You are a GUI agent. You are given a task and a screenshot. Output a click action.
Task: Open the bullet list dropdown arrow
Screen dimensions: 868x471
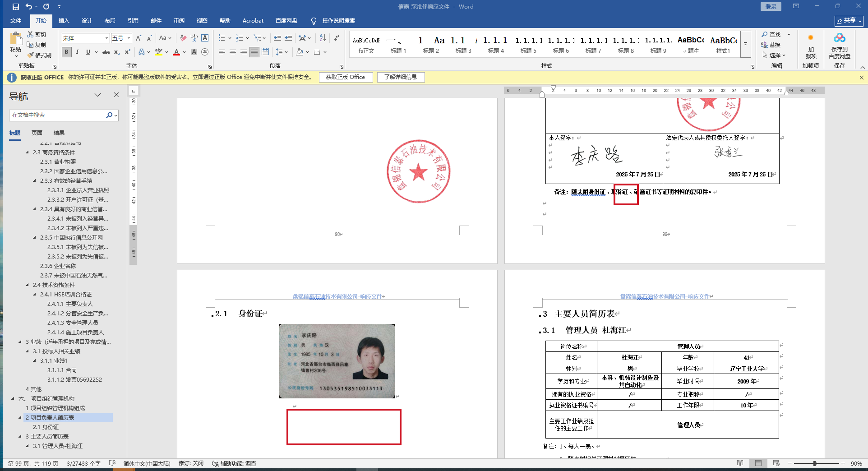click(x=230, y=38)
